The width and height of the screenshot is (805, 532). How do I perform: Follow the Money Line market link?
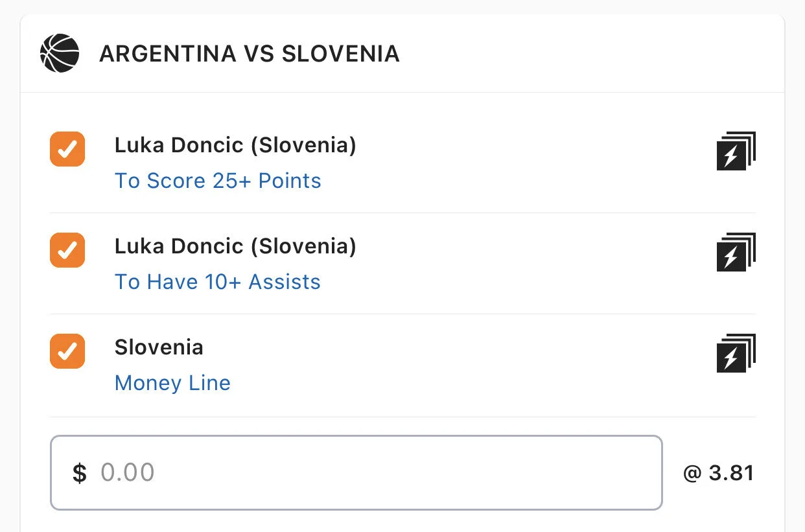pos(172,383)
